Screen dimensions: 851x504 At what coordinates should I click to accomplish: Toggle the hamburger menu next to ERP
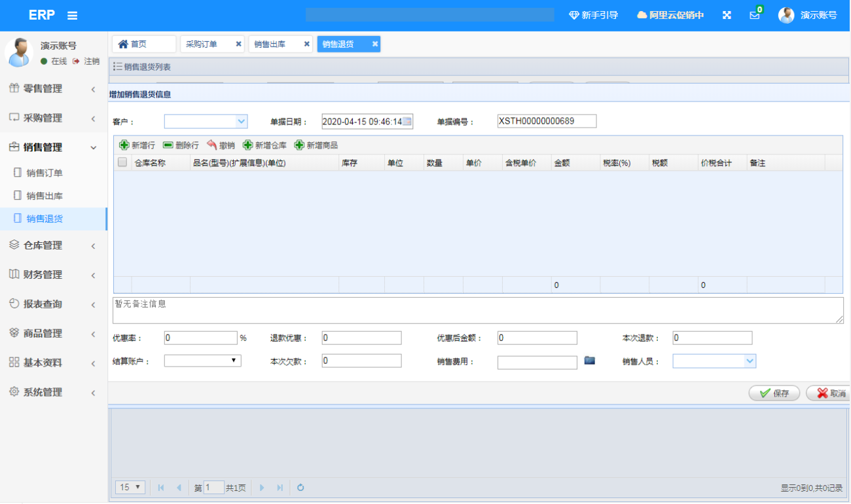coord(73,15)
